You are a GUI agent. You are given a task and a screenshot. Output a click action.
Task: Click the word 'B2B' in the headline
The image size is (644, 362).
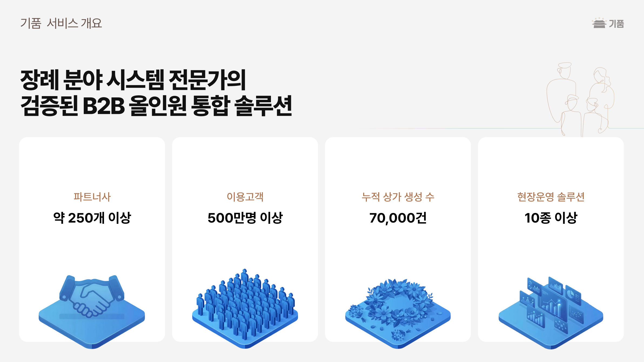[x=104, y=106]
